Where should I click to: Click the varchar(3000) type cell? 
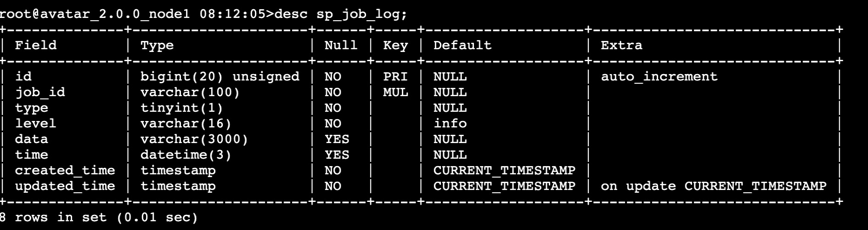tap(194, 139)
